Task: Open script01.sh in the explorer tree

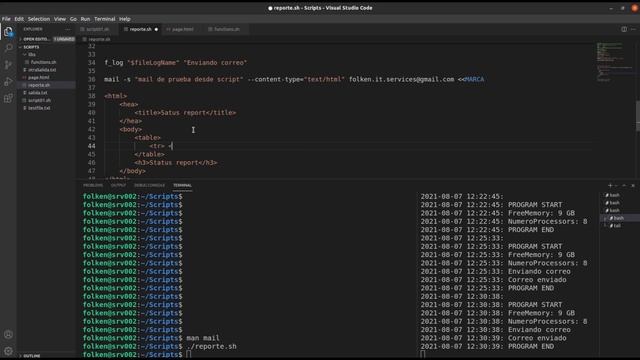Action: [x=40, y=100]
